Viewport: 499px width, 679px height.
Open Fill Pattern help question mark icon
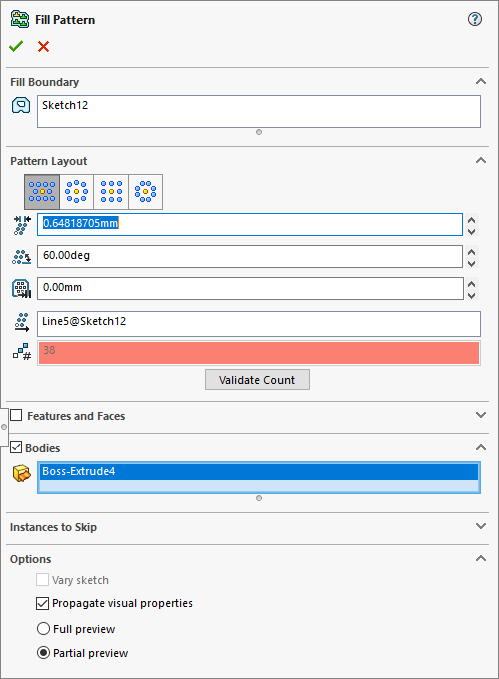click(475, 19)
